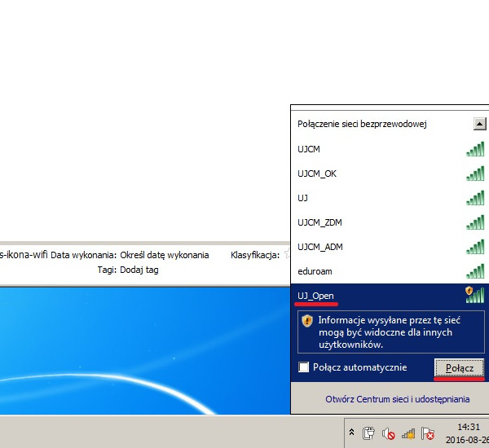The image size is (489, 448).
Task: Show hidden tray icons with the chevron
Action: tap(351, 433)
